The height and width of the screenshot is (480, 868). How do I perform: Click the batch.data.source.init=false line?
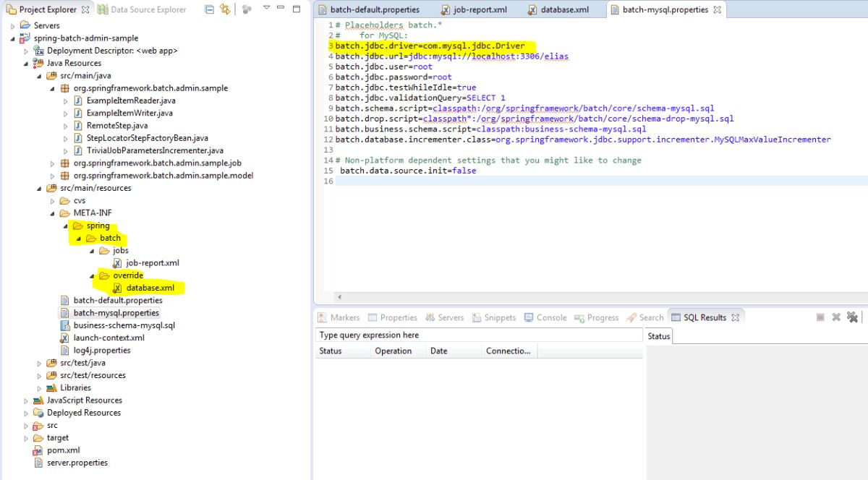(x=408, y=171)
